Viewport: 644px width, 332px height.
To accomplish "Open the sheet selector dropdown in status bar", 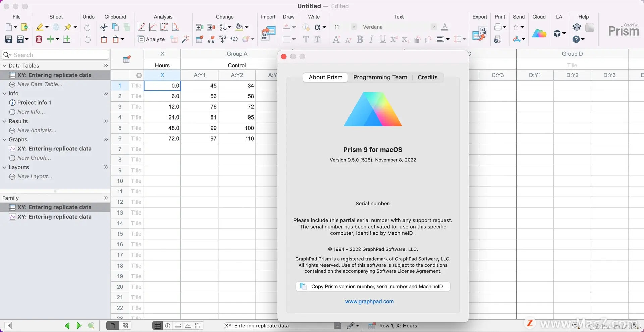I will [x=338, y=326].
